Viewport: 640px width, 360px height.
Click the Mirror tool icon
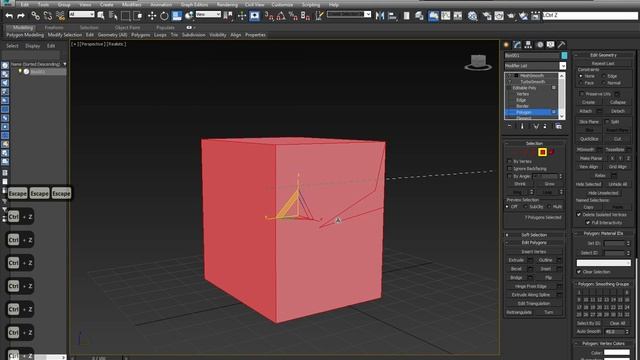point(380,16)
